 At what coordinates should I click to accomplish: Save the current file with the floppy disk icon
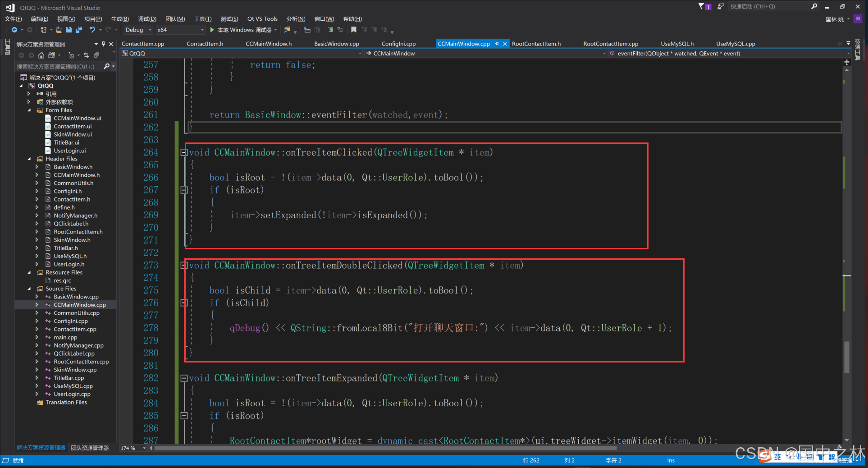[69, 30]
